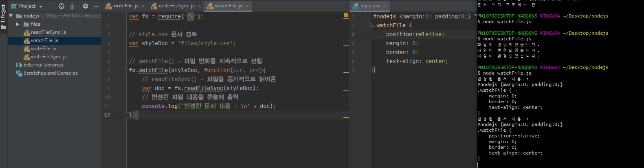The height and width of the screenshot is (168, 644).
Task: Collapse the nodejs root folder
Action: [x=11, y=16]
